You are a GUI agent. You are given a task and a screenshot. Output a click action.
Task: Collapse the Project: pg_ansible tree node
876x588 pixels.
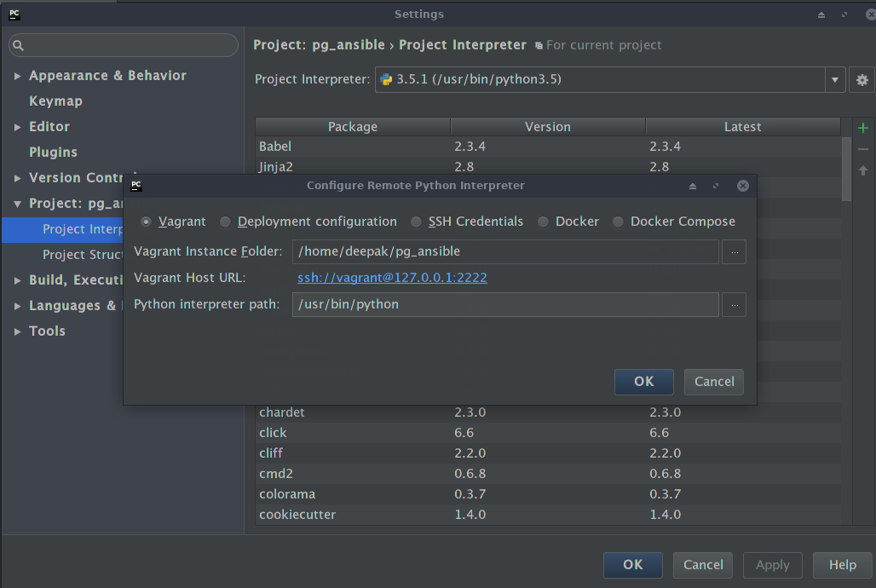coord(17,203)
